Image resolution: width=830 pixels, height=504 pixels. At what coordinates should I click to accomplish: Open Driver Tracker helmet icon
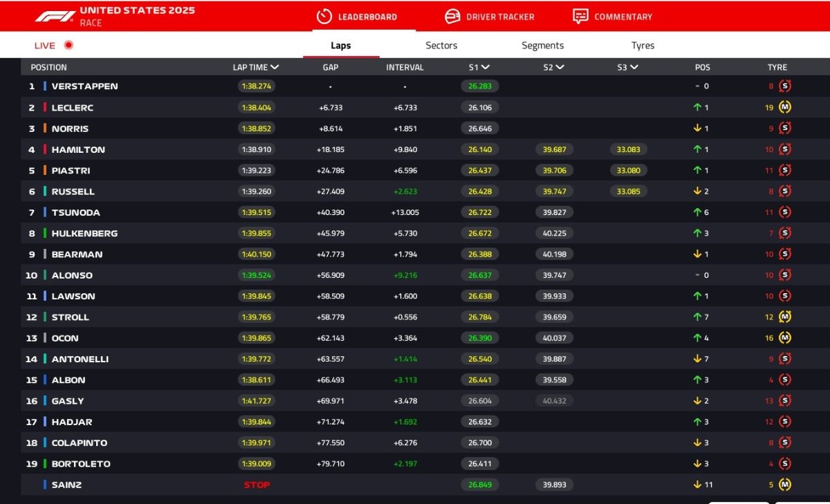pyautogui.click(x=452, y=16)
